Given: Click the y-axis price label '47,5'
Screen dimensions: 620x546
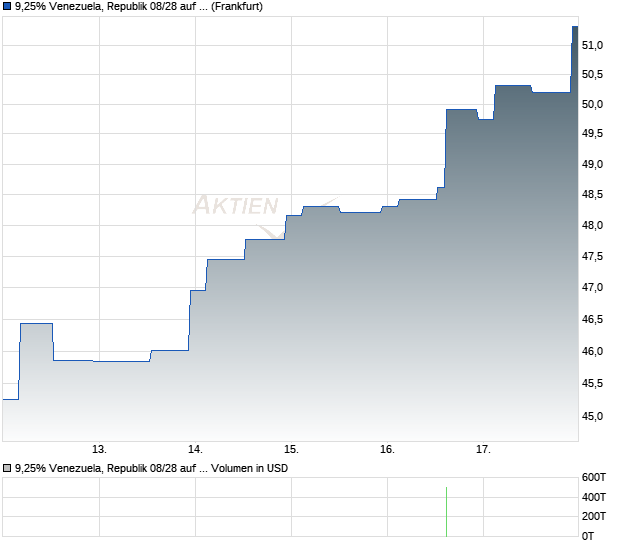Looking at the screenshot, I should [592, 257].
